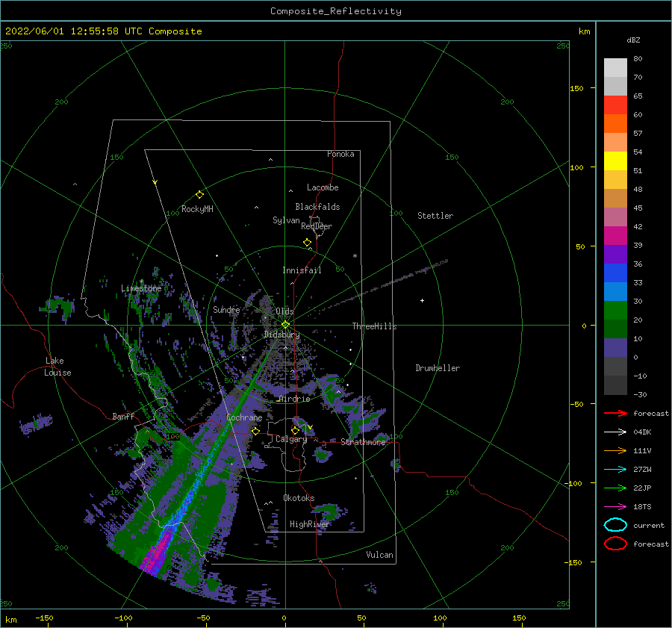Click the white plus marker below Stettler
The height and width of the screenshot is (628, 672).
pyautogui.click(x=422, y=300)
